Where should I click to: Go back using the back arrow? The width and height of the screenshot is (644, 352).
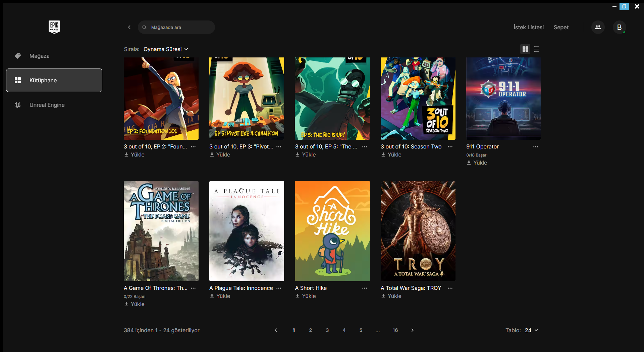[x=129, y=27]
